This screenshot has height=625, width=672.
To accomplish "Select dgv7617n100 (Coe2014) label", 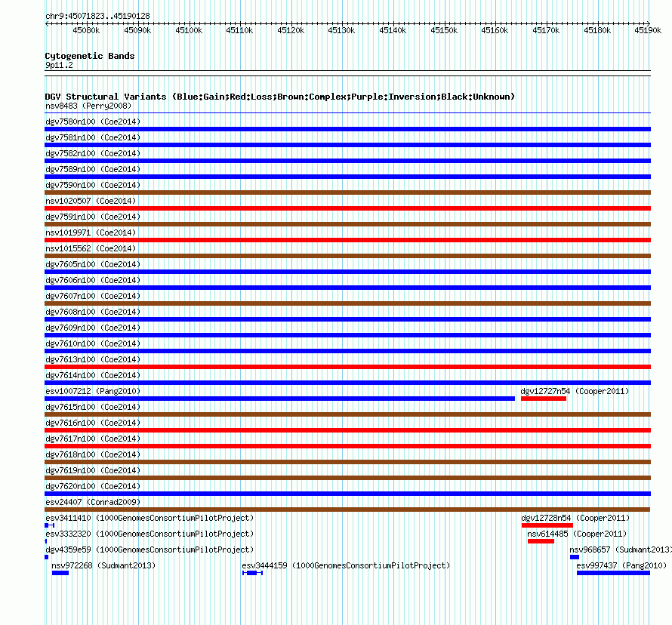I will (x=93, y=439).
